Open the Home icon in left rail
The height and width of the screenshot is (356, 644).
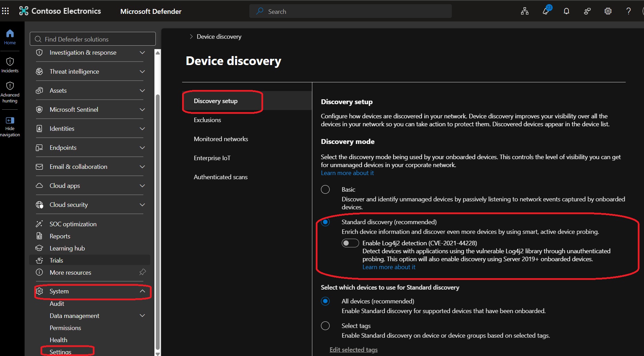pyautogui.click(x=10, y=34)
